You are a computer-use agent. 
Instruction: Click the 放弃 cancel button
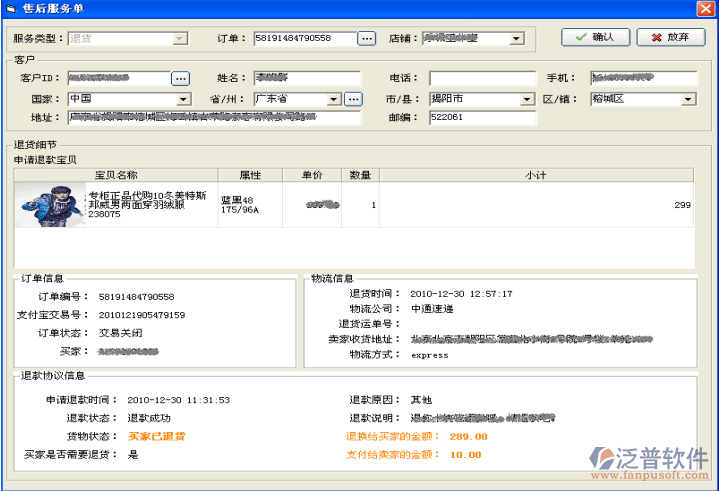669,37
